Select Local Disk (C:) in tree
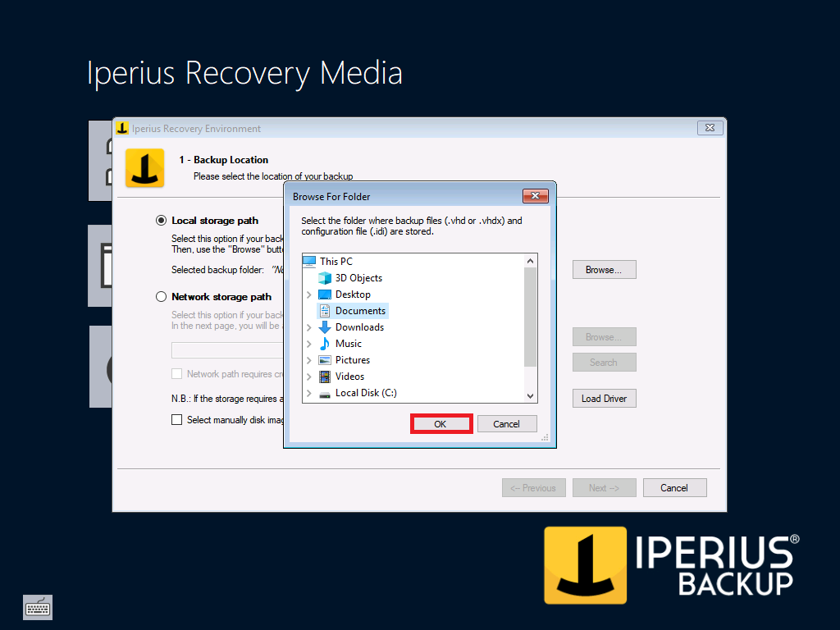840x630 pixels. 366,393
